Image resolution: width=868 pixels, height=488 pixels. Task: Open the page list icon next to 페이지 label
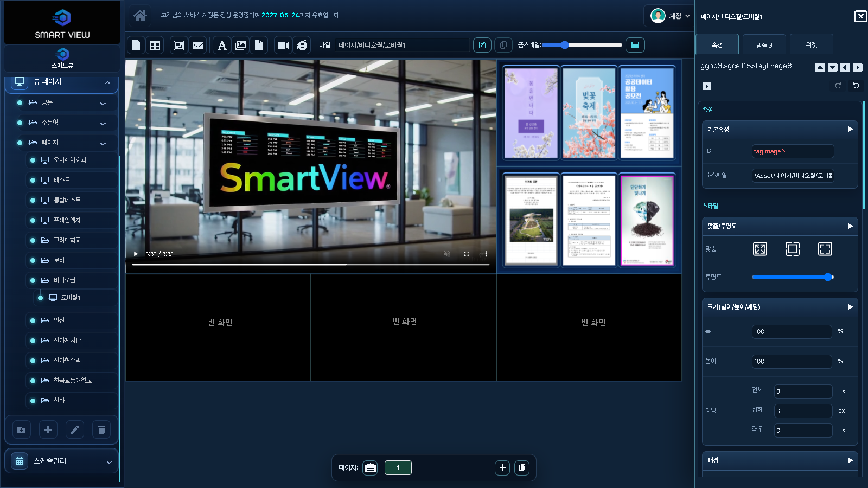(x=370, y=467)
